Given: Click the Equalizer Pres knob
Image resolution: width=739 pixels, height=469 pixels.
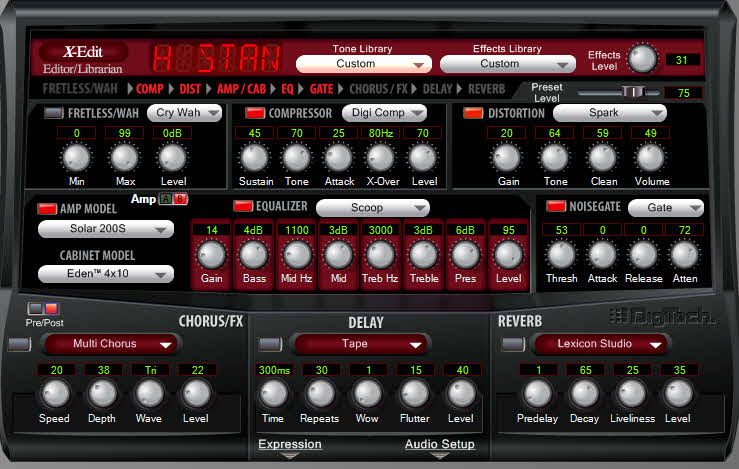Looking at the screenshot, I should pyautogui.click(x=465, y=255).
